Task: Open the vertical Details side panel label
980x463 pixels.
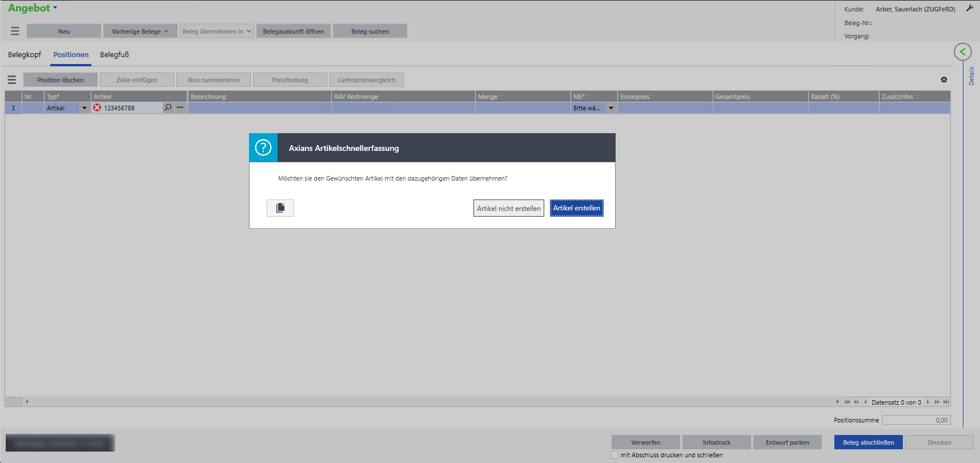Action: pyautogui.click(x=971, y=76)
